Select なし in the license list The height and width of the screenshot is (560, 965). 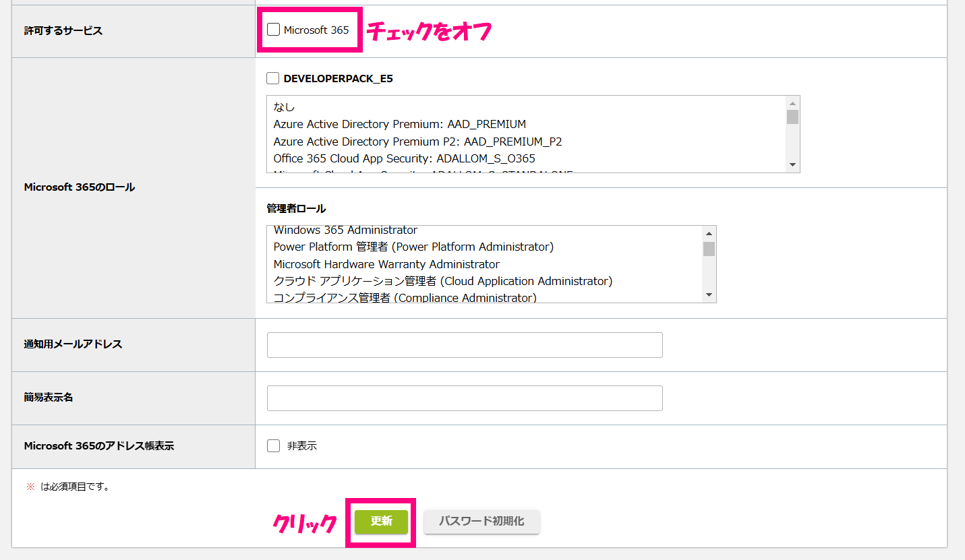tap(284, 107)
